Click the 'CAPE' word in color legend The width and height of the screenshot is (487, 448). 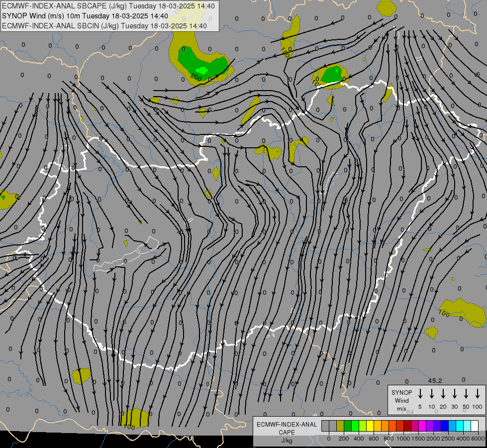click(287, 433)
